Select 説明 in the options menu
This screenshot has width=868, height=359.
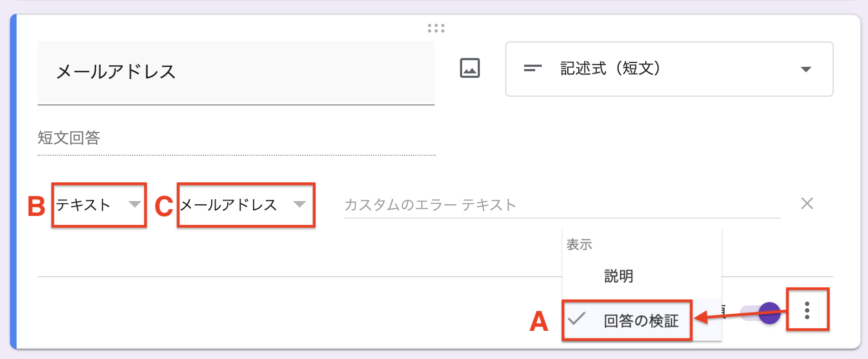[x=642, y=276]
